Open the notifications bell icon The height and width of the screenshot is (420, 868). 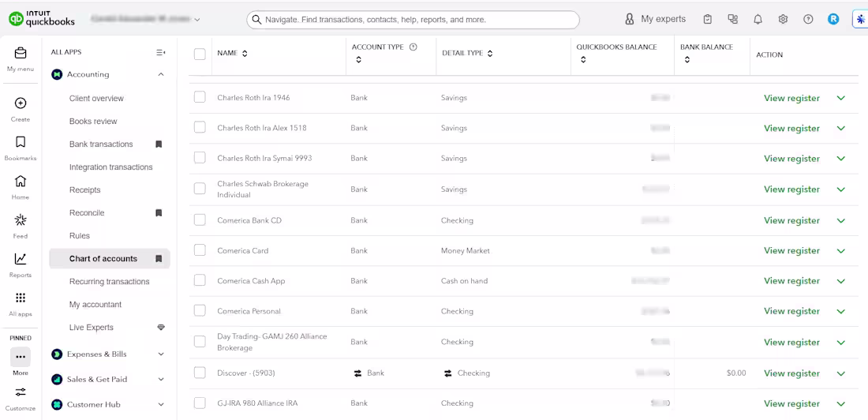(x=758, y=20)
